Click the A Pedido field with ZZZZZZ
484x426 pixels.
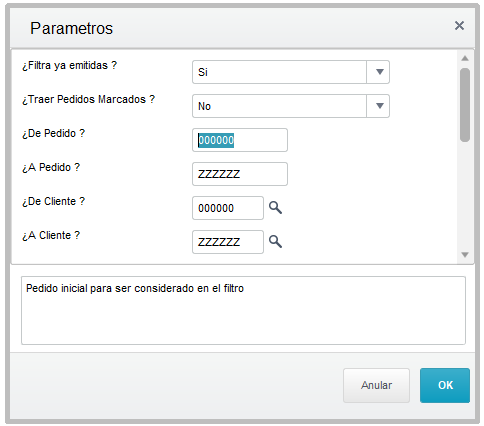[x=240, y=174]
